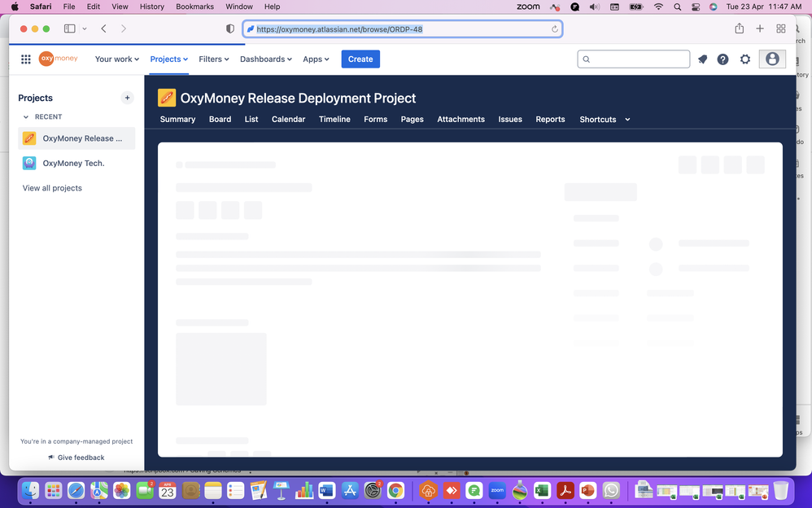Click the OxyMoney Release project icon in header
The image size is (812, 508).
(x=167, y=98)
